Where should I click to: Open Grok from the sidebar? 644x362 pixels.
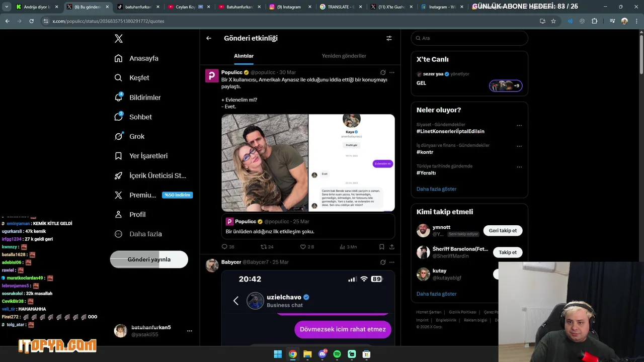point(129,136)
